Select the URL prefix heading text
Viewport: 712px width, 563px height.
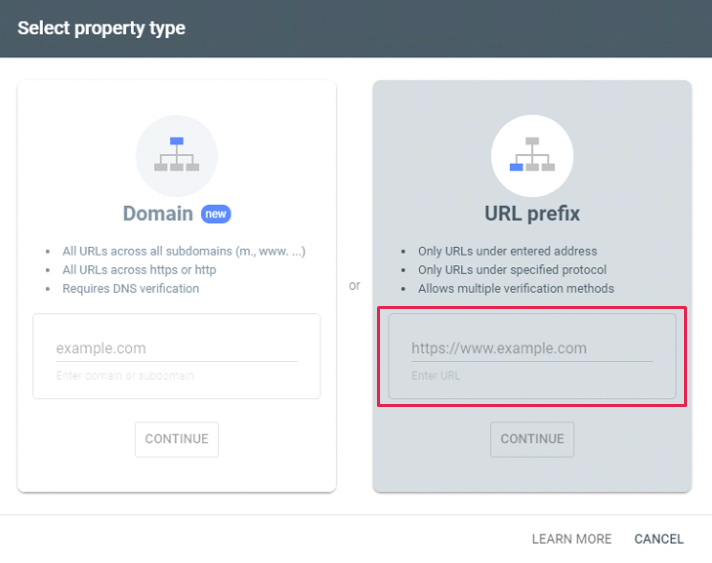(532, 213)
